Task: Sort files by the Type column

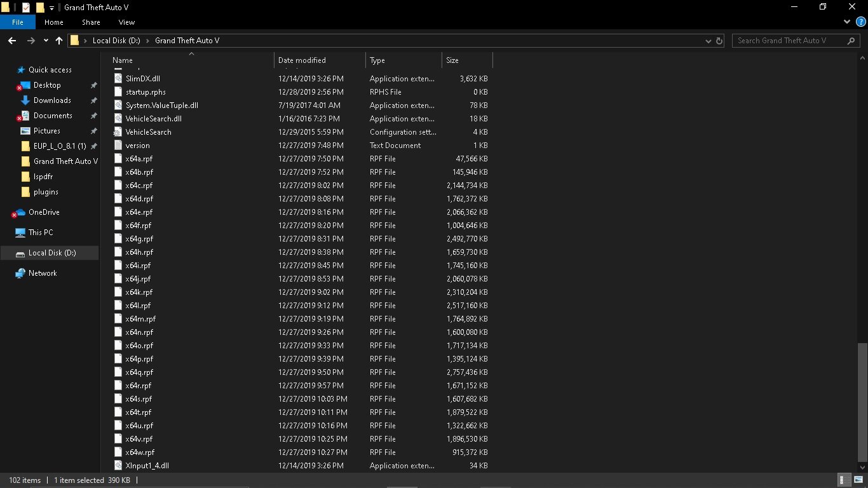Action: [404, 60]
